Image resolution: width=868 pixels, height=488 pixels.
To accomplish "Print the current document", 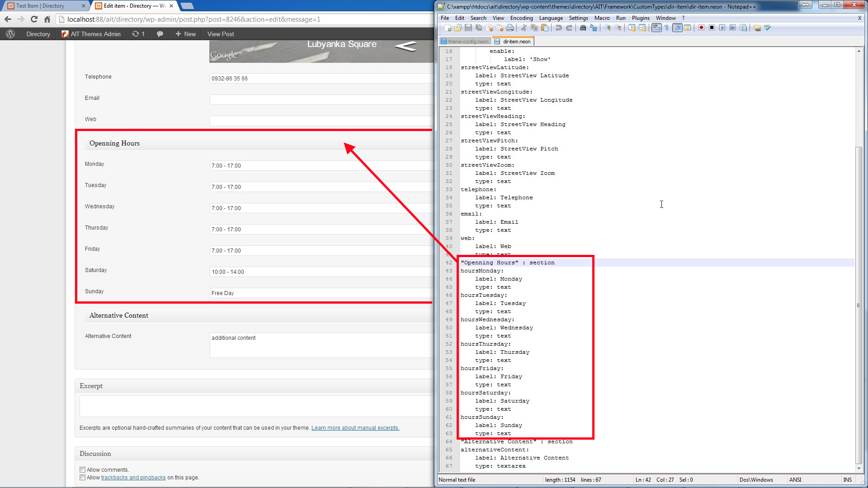I will pos(510,28).
